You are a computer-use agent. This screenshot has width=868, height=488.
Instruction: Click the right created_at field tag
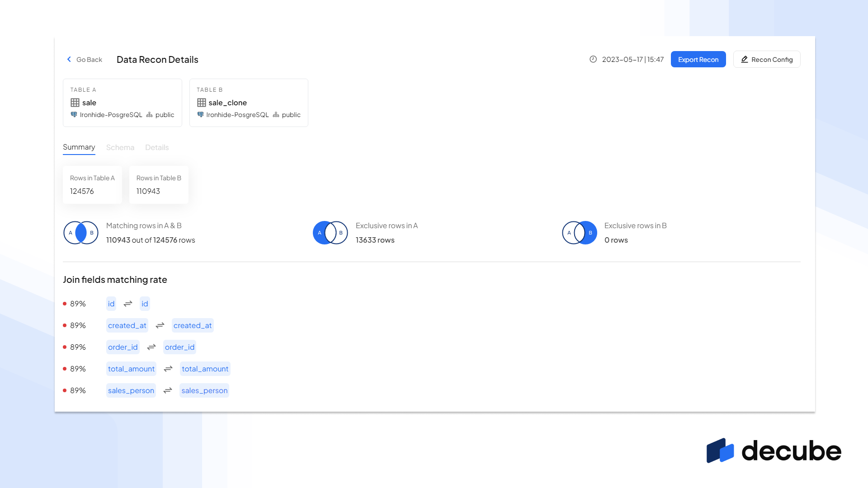click(x=193, y=325)
